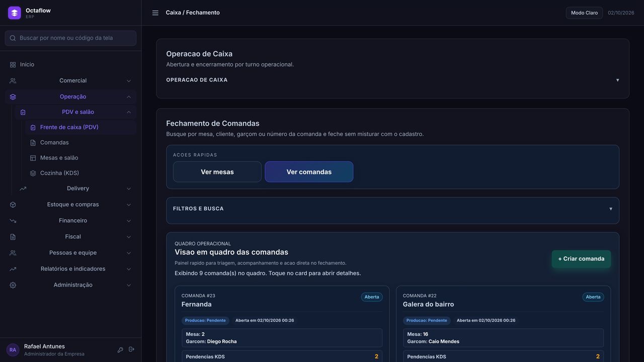Viewport: 644px width, 362px height.
Task: Expand the Comercial menu chevron
Action: [129, 81]
